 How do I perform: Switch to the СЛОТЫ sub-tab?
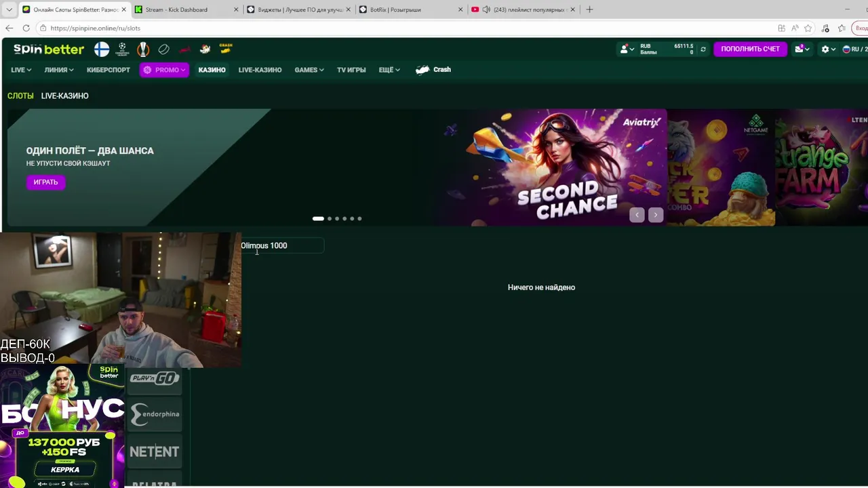click(20, 96)
